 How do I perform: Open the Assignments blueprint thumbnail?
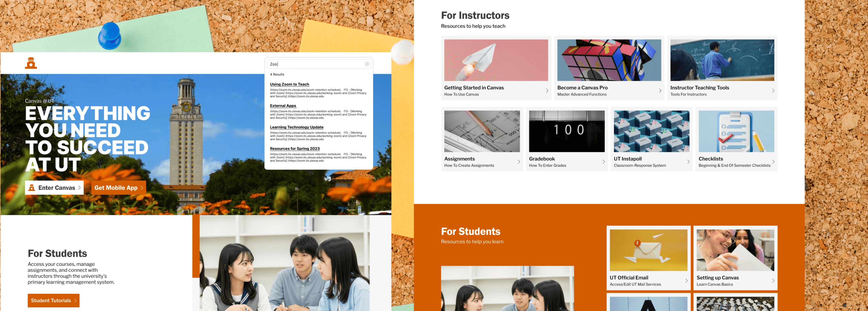482,131
